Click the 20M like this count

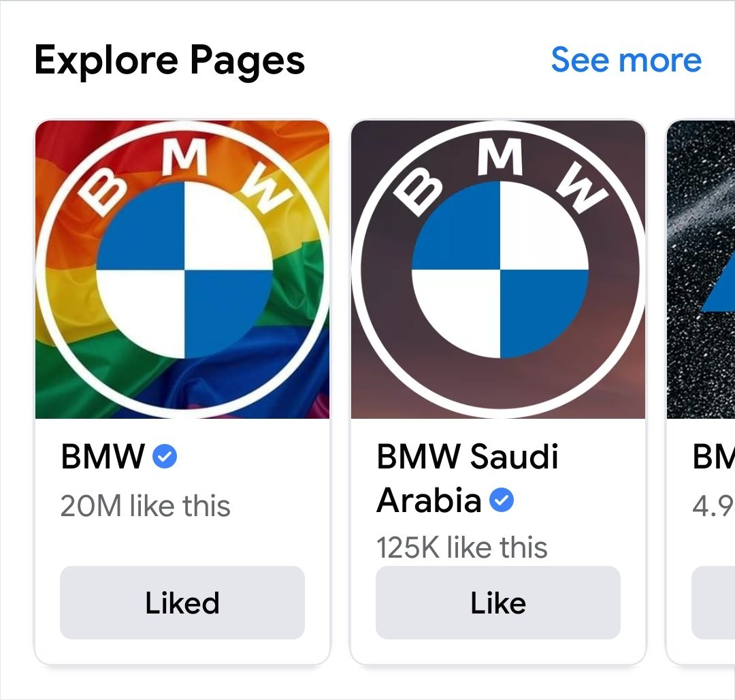(146, 506)
